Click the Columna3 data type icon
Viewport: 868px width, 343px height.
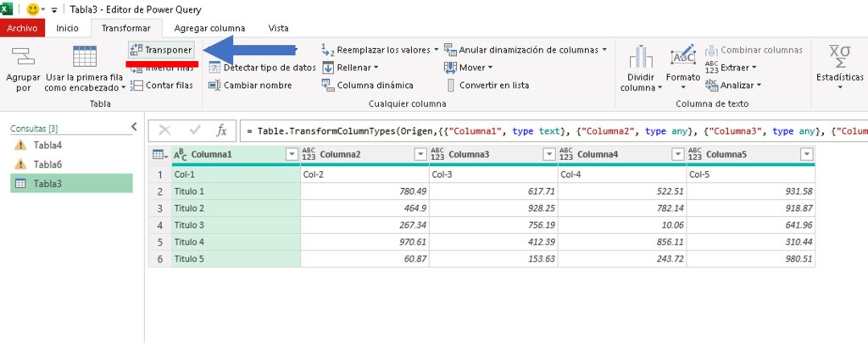438,155
